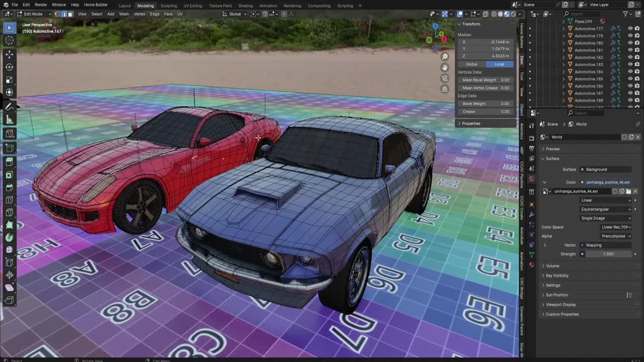This screenshot has width=644, height=362.
Task: Switch to face select mode
Action: pyautogui.click(x=70, y=14)
